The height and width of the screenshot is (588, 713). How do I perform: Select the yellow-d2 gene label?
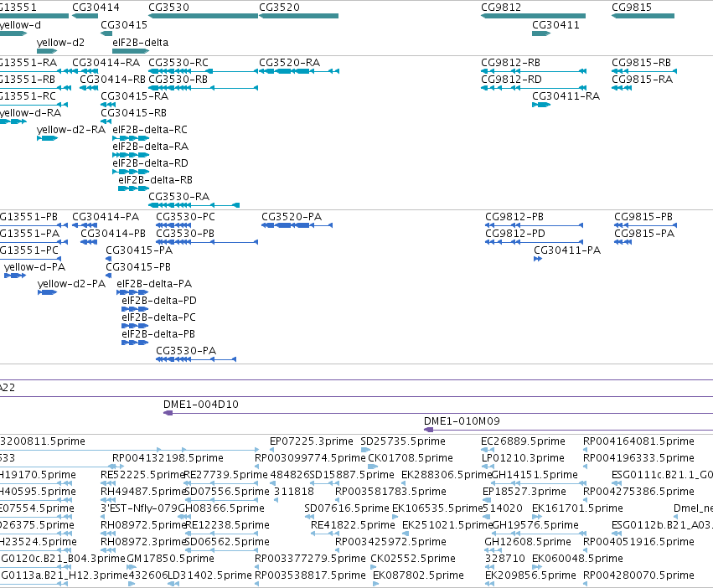(60, 43)
